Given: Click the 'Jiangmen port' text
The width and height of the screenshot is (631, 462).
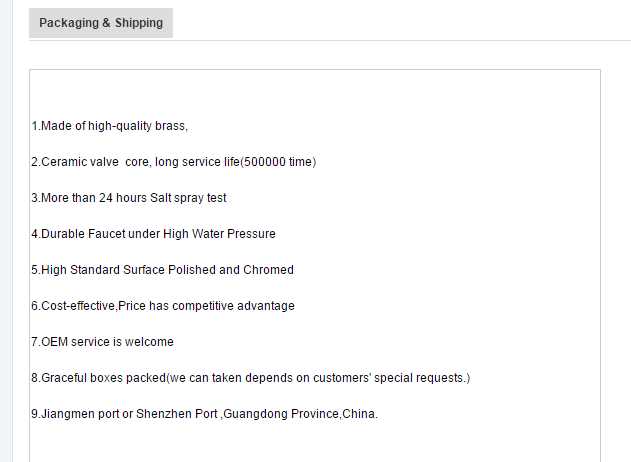Looking at the screenshot, I should pos(79,414).
